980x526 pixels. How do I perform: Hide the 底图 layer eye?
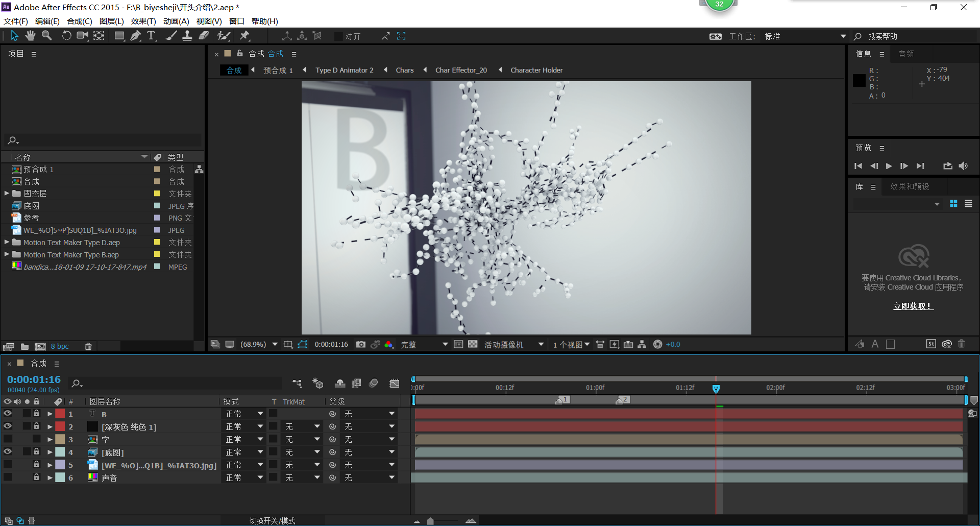(8, 452)
